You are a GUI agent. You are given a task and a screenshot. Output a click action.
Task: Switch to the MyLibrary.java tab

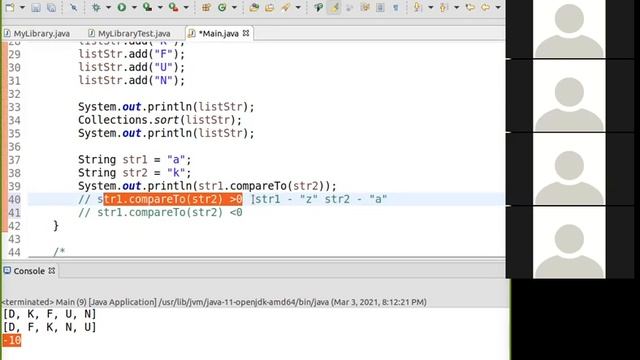tap(37, 33)
